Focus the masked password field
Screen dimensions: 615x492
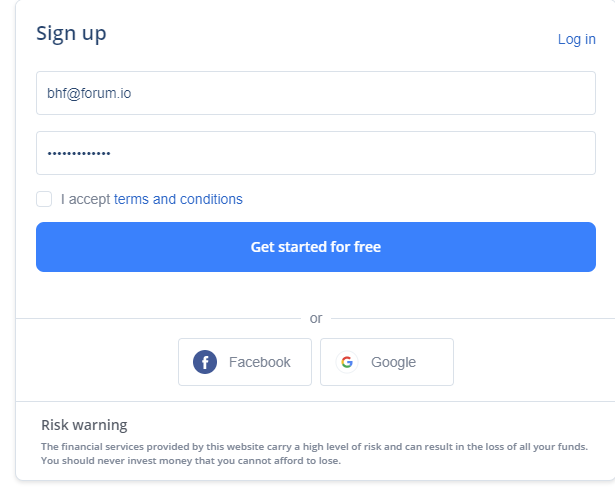(x=316, y=153)
